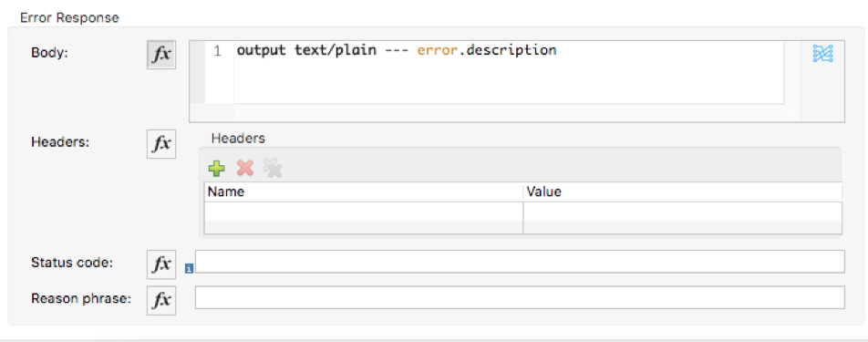
Task: Remove selected header with the red X icon
Action: click(x=244, y=168)
